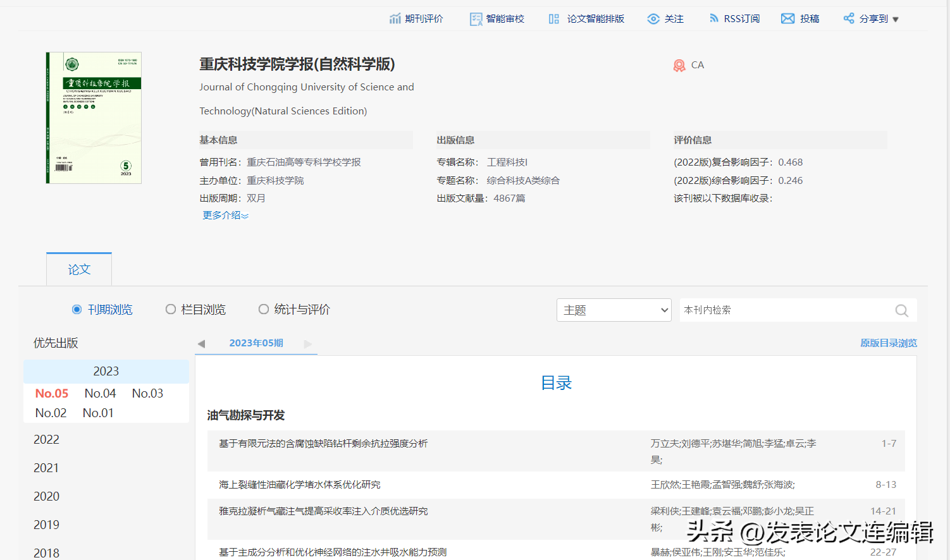Click page range 8-13
The width and height of the screenshot is (950, 560).
click(x=886, y=485)
